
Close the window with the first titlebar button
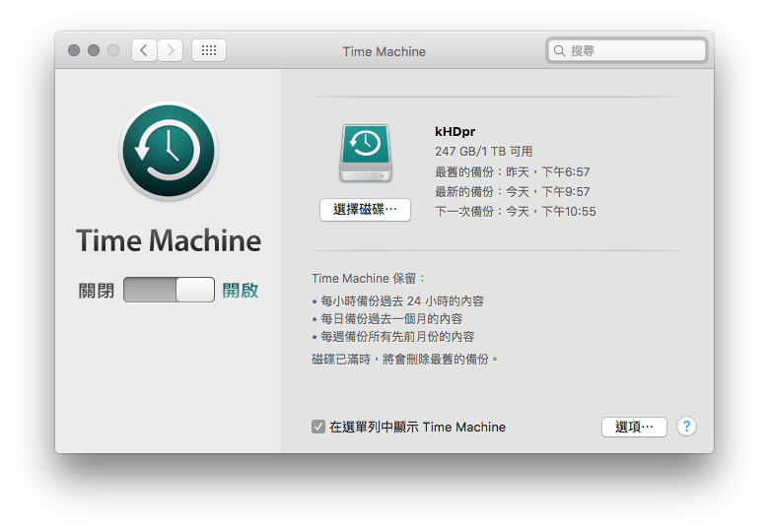click(74, 50)
